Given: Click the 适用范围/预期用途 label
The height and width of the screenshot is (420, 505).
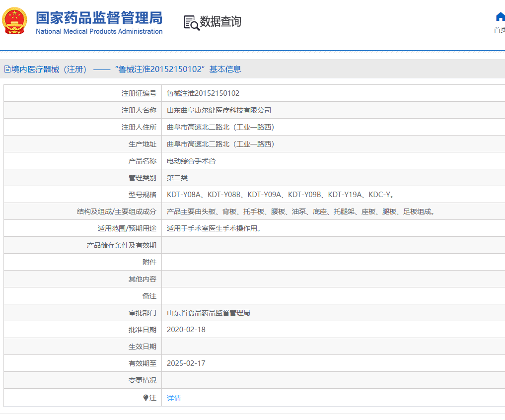Looking at the screenshot, I should point(127,228).
